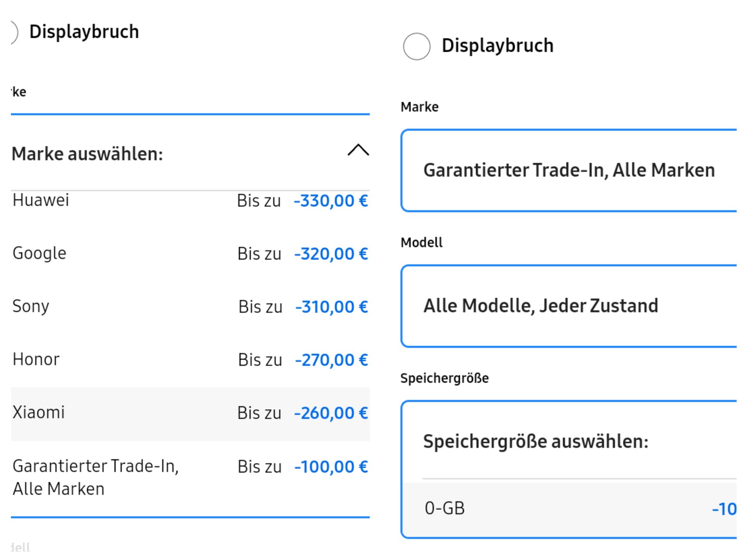Choose Google from the brand list
Image resolution: width=746 pixels, height=560 pixels.
(x=40, y=253)
